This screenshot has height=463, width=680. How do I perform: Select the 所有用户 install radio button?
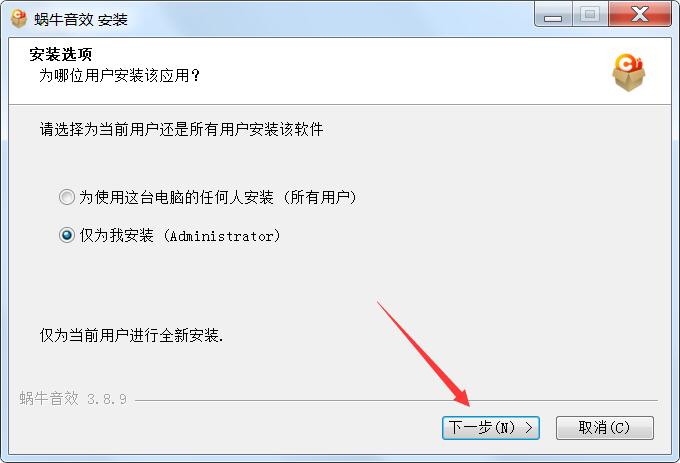[67, 197]
